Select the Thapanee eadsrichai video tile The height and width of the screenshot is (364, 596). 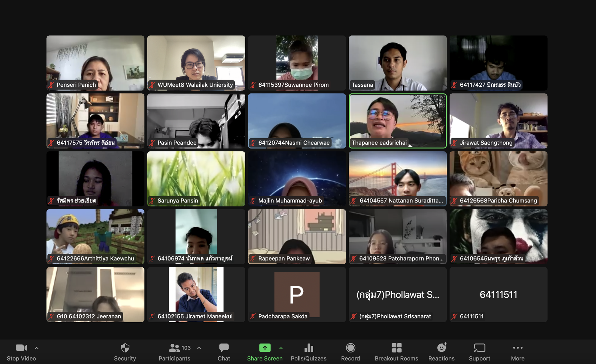(x=398, y=121)
